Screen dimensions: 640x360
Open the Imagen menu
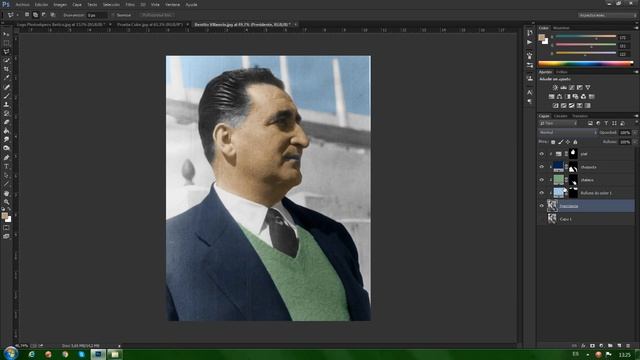pos(60,4)
